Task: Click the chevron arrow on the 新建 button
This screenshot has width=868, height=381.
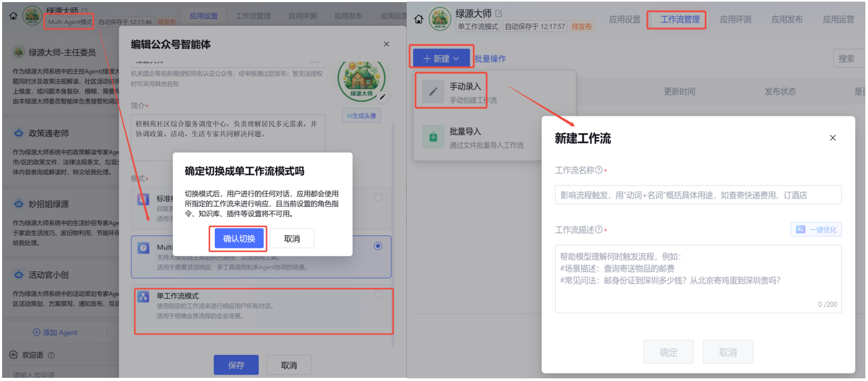Action: 456,59
